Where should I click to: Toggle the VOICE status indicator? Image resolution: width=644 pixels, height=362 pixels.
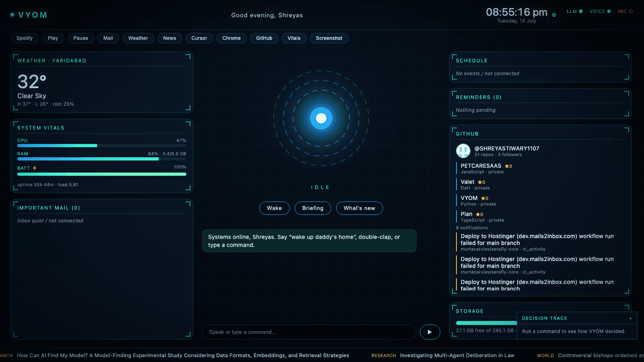[x=600, y=11]
